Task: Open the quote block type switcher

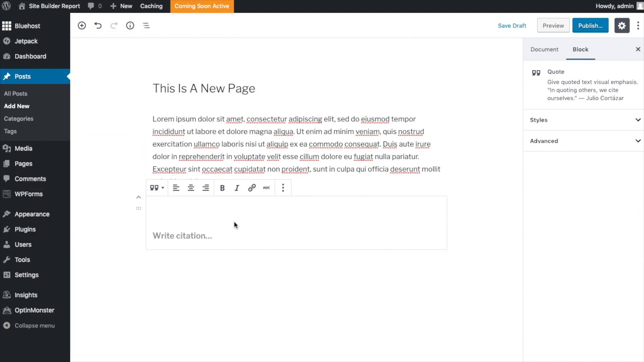Action: click(157, 188)
